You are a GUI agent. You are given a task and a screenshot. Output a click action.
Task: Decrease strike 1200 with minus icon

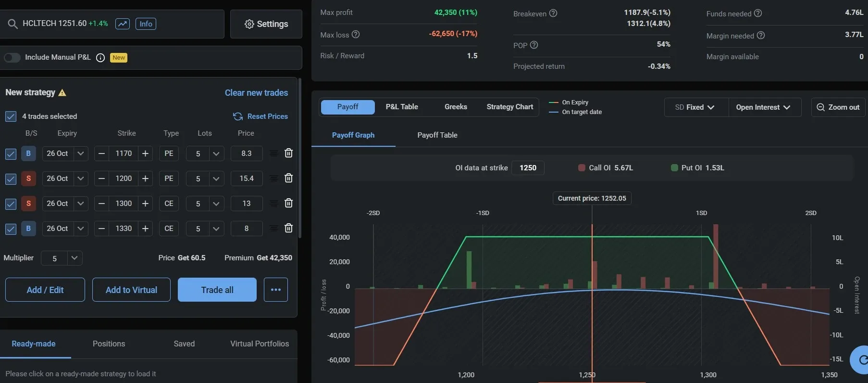[x=101, y=179]
